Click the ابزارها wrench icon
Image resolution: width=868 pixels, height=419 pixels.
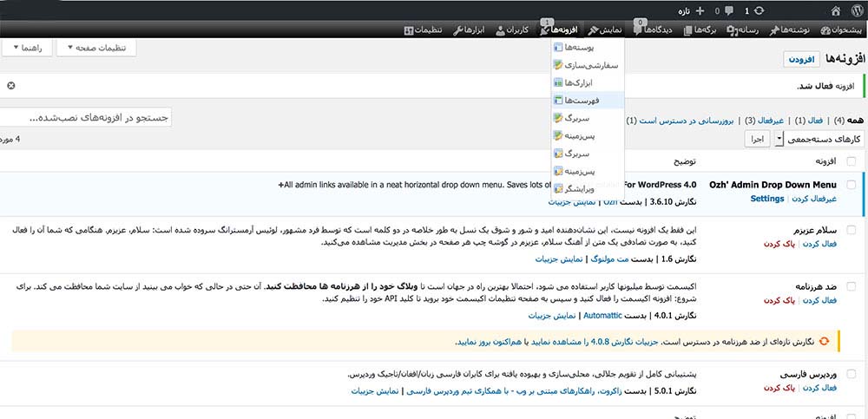click(x=457, y=29)
